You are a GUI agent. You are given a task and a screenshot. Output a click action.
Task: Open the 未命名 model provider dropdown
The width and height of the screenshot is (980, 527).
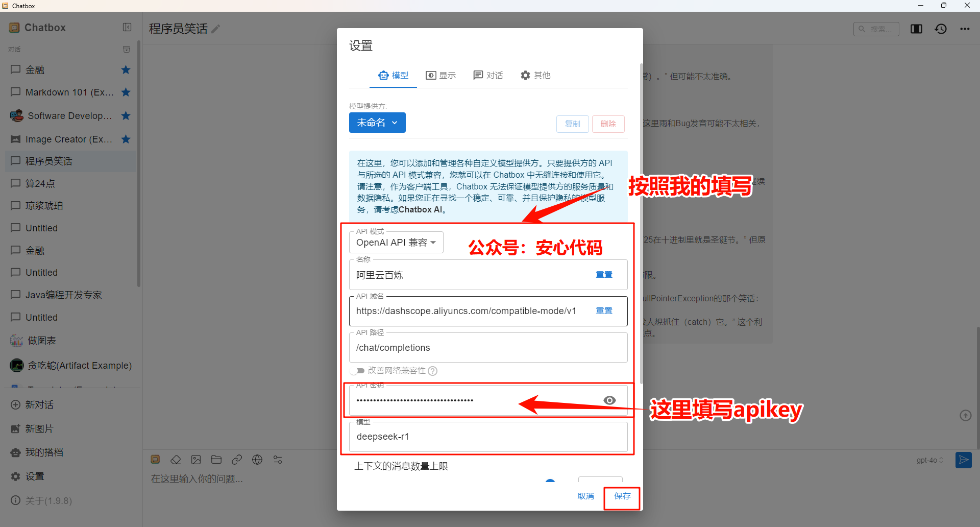click(377, 123)
